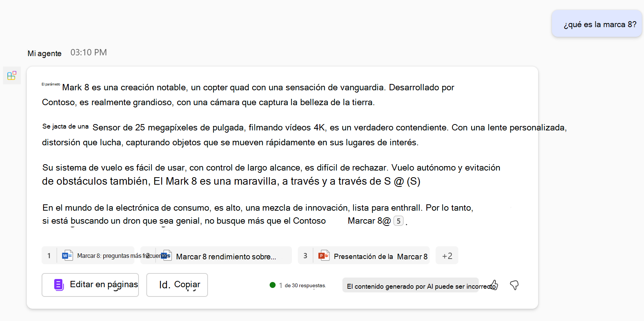Open citation badge 5 in the response text
Viewport: 644px width, 321px height.
(398, 221)
